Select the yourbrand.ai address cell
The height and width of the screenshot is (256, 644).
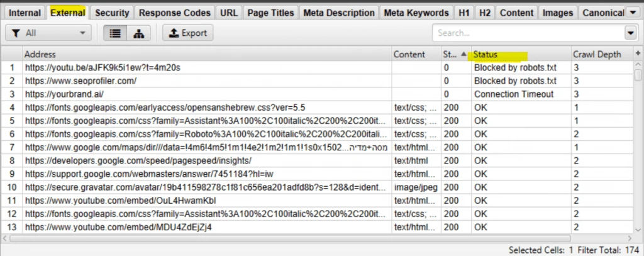click(207, 94)
